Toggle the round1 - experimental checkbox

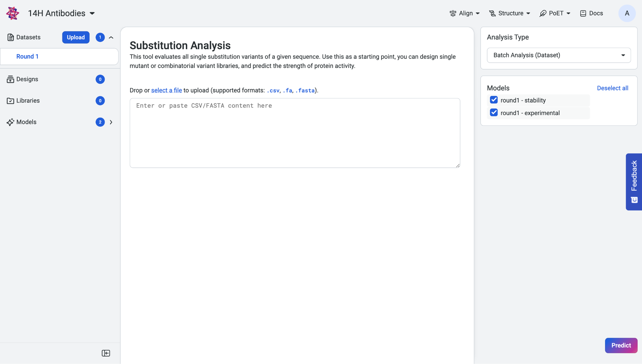(x=494, y=113)
